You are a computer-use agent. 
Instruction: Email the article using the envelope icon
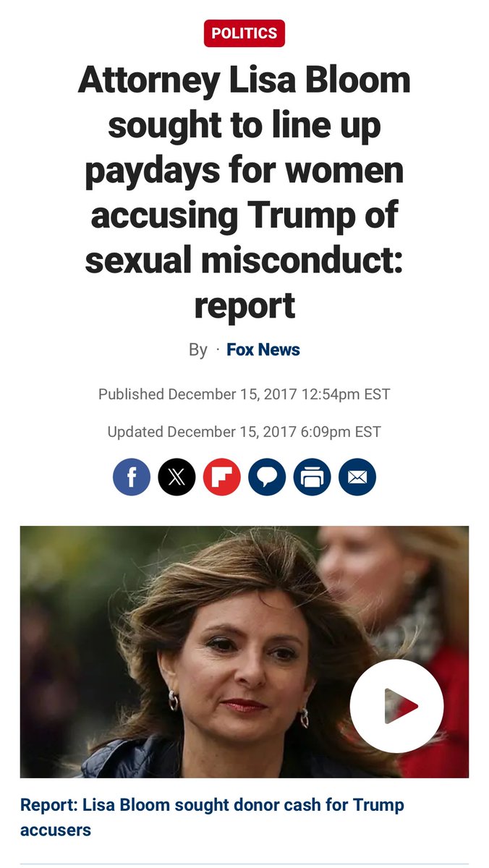[357, 477]
